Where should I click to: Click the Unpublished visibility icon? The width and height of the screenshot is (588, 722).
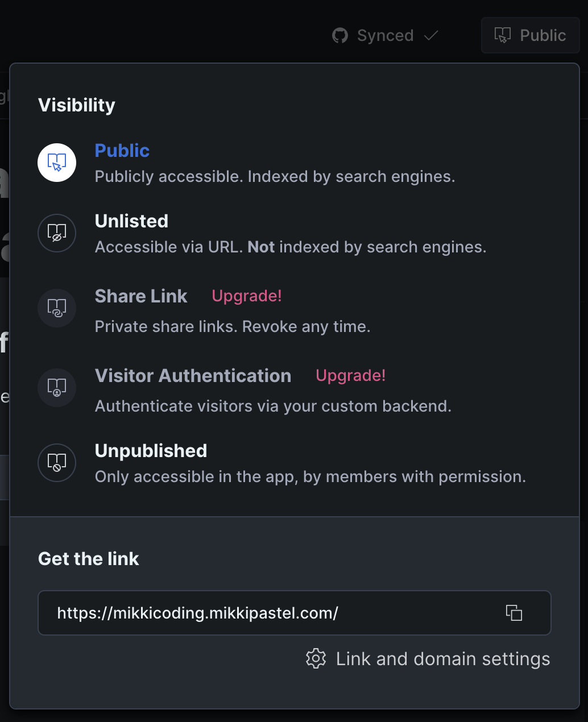tap(57, 463)
